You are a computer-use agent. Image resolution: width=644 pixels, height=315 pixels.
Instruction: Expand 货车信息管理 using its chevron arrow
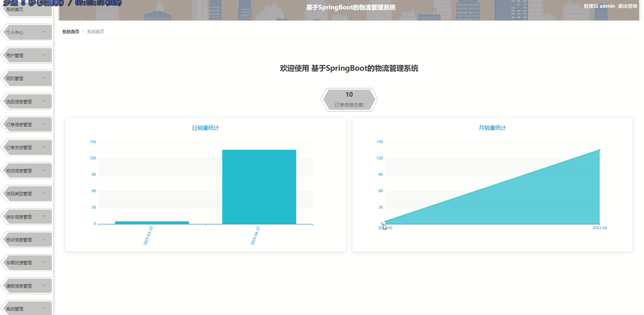tap(44, 216)
